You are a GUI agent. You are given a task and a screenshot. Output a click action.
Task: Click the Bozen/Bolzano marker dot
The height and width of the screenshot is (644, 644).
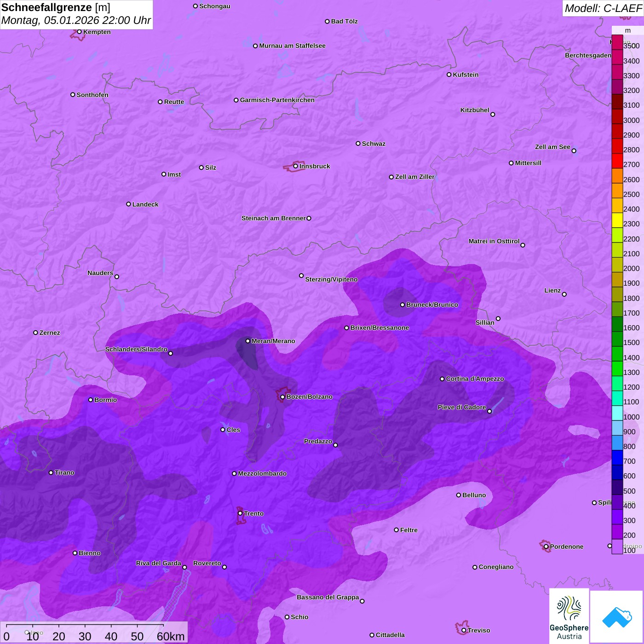(x=282, y=397)
